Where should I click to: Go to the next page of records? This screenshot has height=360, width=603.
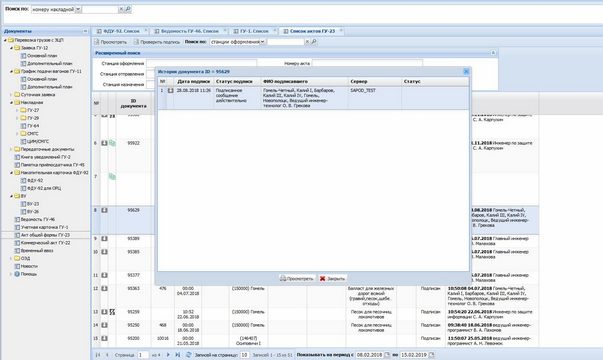[x=168, y=355]
